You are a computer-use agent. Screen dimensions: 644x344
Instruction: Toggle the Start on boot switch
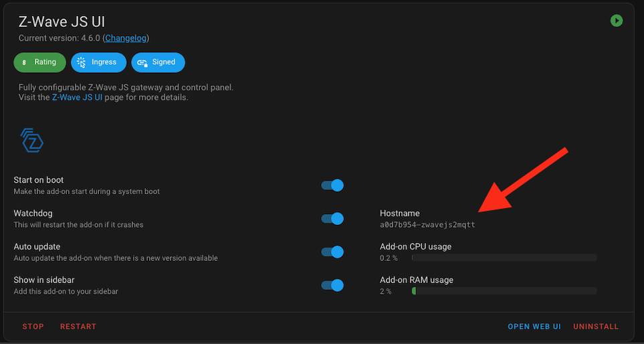(332, 185)
